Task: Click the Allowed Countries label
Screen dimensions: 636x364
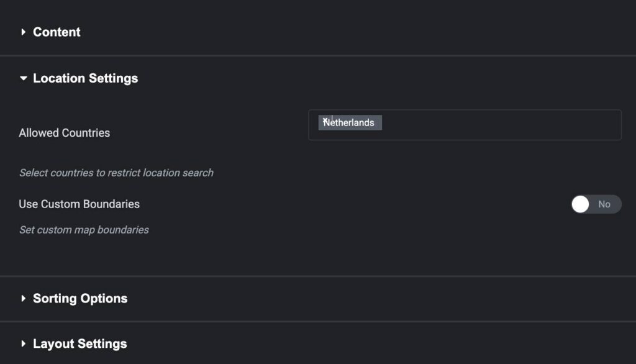Action: click(x=64, y=133)
